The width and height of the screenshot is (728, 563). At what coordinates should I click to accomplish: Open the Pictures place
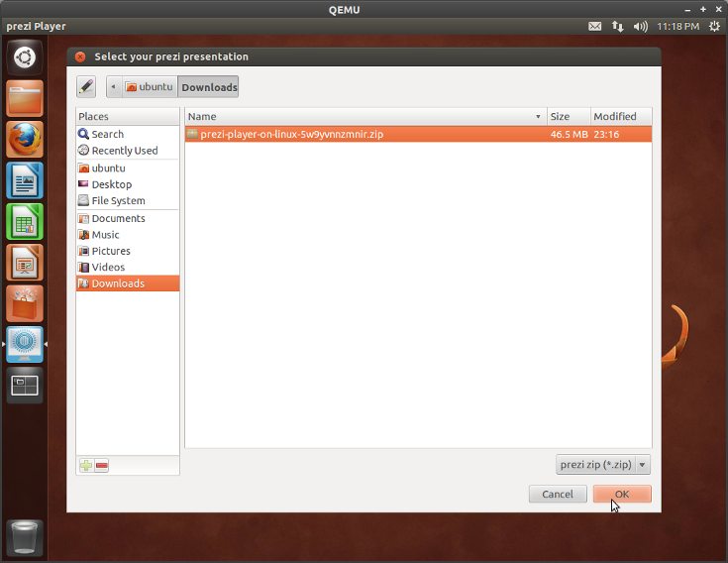[128, 251]
